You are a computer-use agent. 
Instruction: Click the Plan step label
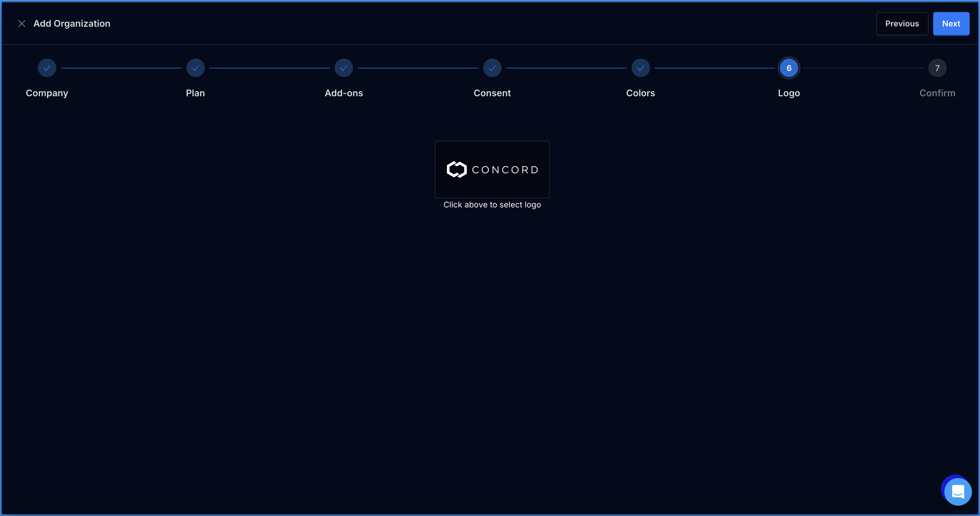point(196,93)
